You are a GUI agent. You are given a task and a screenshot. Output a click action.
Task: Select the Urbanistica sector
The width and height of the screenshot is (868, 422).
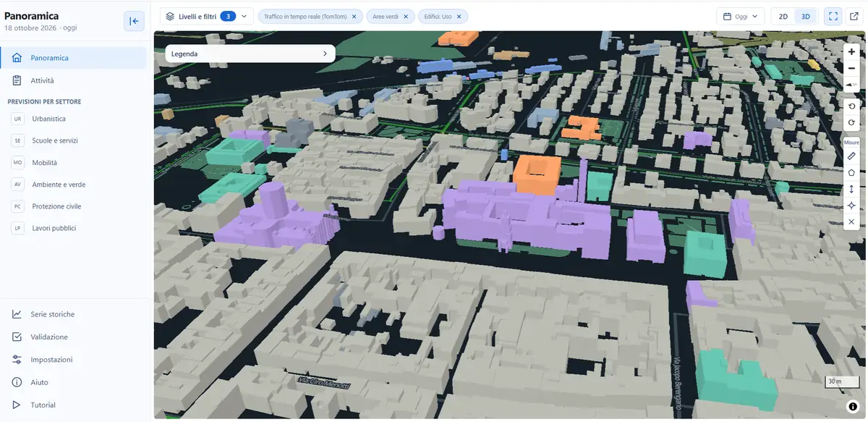point(73,119)
